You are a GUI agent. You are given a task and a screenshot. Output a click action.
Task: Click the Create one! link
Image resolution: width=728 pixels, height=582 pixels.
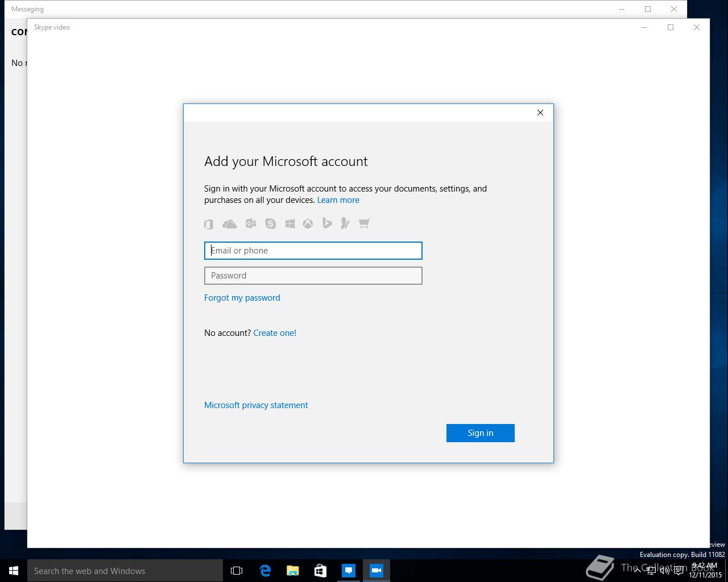[x=275, y=333]
